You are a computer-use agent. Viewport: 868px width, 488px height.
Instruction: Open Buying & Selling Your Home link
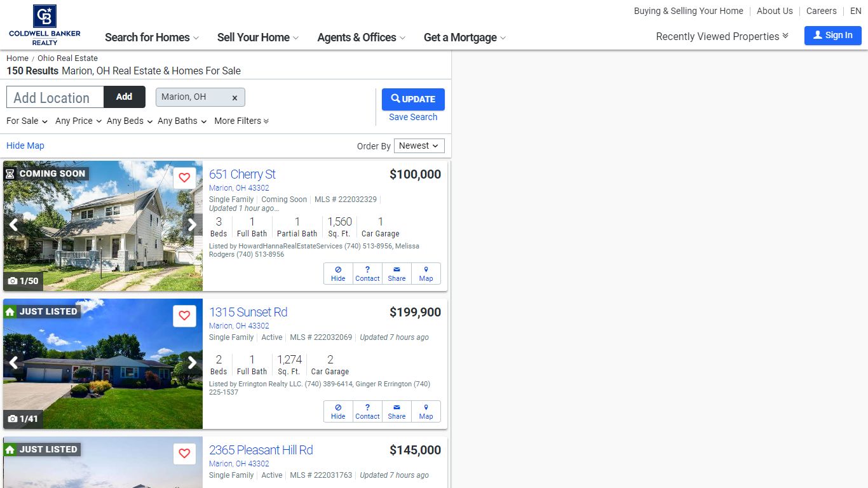(688, 11)
